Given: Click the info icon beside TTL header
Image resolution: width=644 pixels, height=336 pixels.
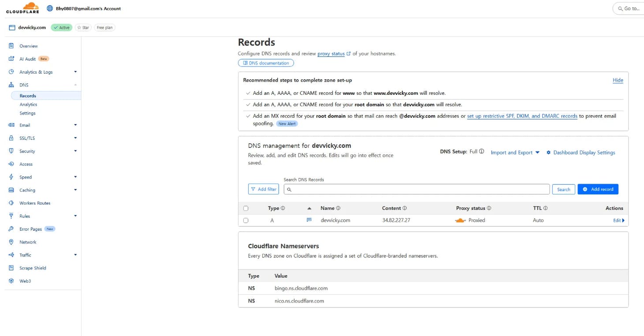Looking at the screenshot, I should click(x=545, y=208).
